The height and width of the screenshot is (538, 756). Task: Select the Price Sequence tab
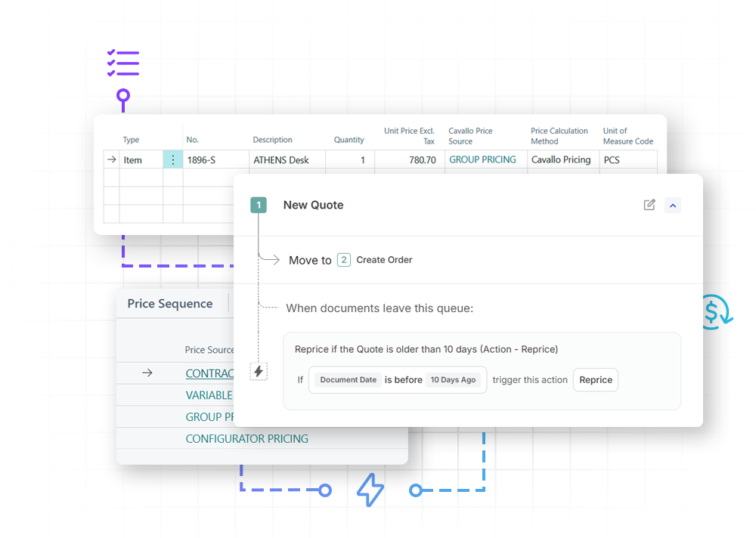[169, 304]
